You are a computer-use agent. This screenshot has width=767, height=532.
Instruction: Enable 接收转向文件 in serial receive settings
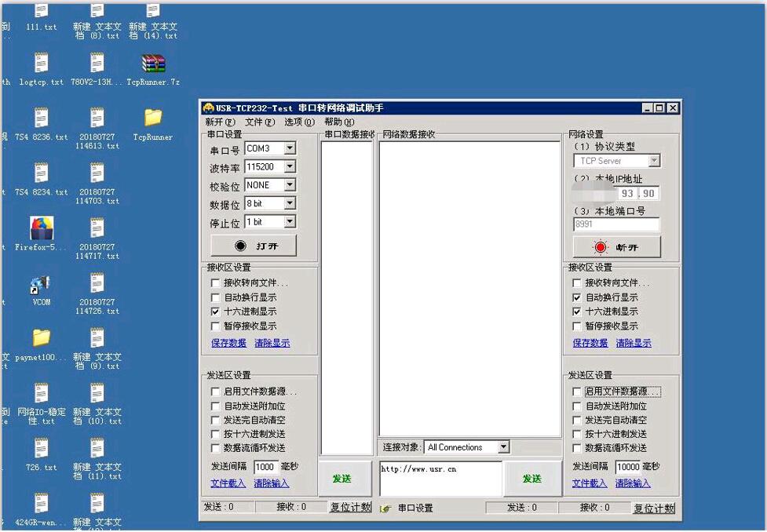point(216,283)
